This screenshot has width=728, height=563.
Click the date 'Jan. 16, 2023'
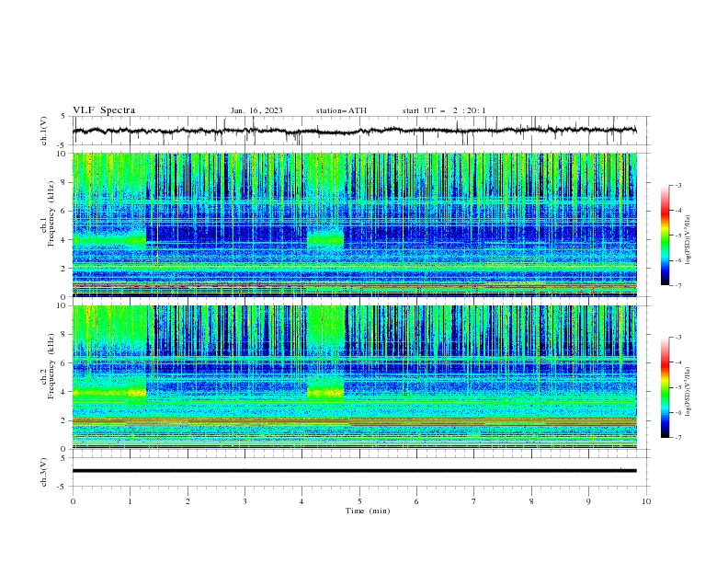coord(256,110)
